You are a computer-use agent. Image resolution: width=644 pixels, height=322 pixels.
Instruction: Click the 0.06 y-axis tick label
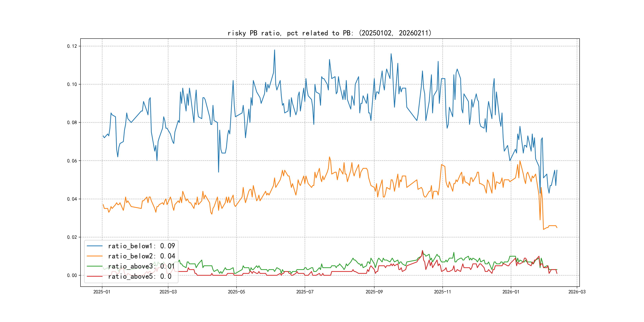[72, 161]
